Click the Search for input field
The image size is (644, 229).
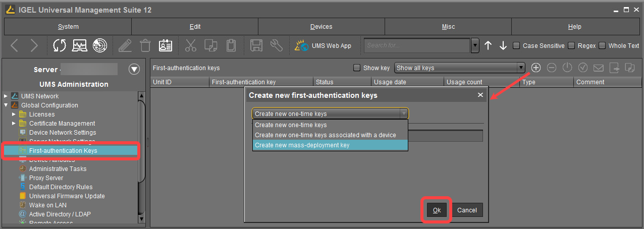point(417,45)
